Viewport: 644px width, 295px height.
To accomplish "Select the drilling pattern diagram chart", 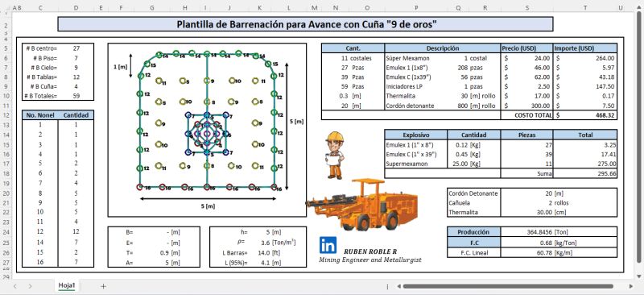I will click(x=207, y=130).
